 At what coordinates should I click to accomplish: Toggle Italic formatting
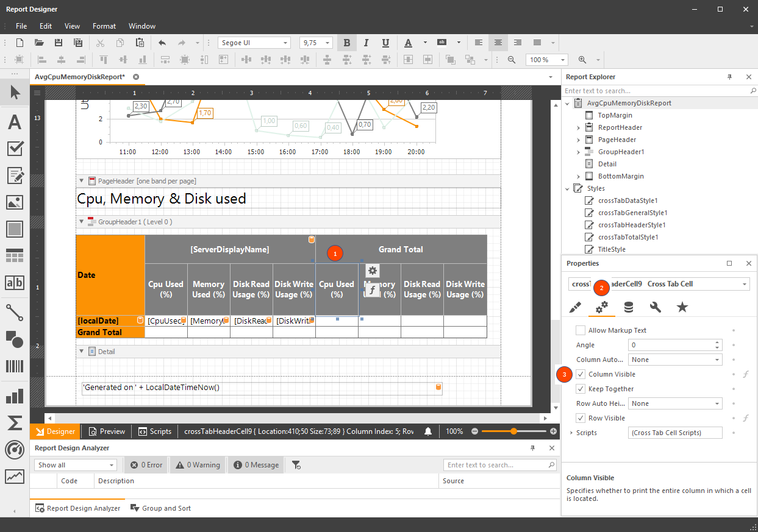(366, 43)
